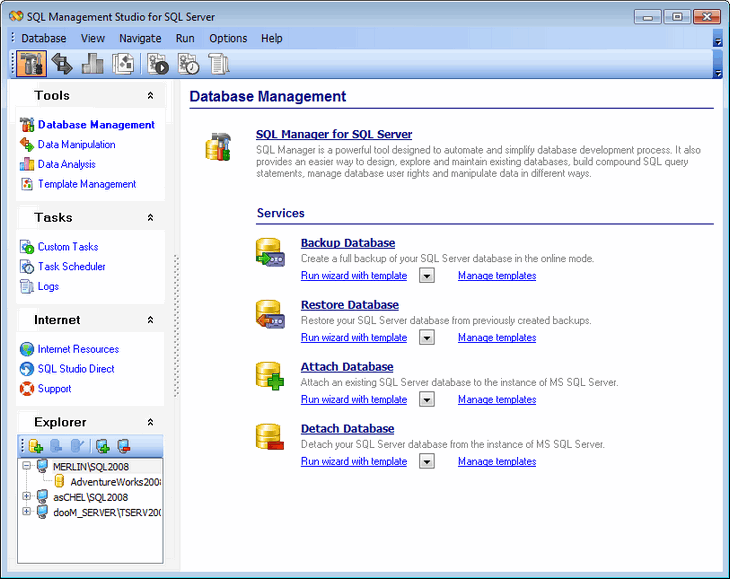The width and height of the screenshot is (730, 579).
Task: Click the remove host icon in Explorer toolbar
Action: point(124,446)
